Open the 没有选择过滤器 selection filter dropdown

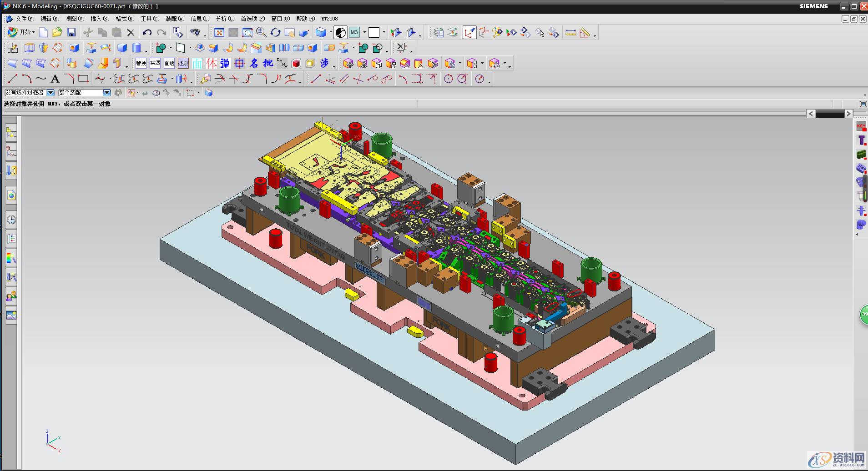point(50,93)
